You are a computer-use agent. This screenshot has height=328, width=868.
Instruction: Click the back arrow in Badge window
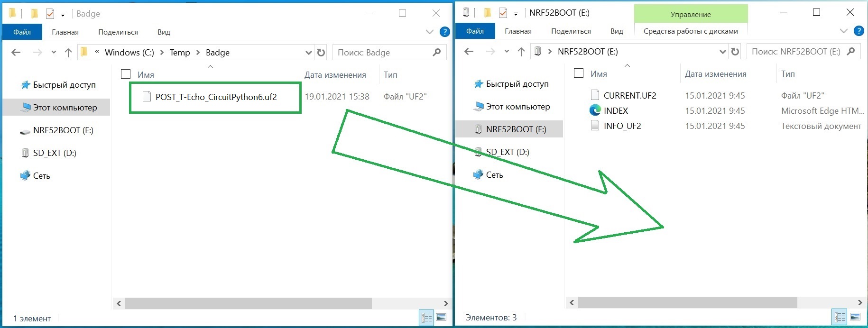16,53
